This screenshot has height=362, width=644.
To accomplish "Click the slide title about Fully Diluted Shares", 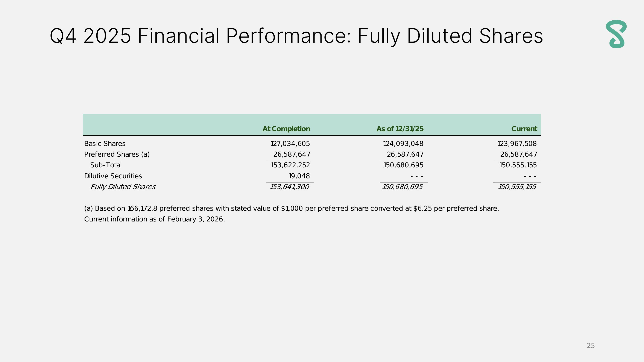I will (x=296, y=36).
